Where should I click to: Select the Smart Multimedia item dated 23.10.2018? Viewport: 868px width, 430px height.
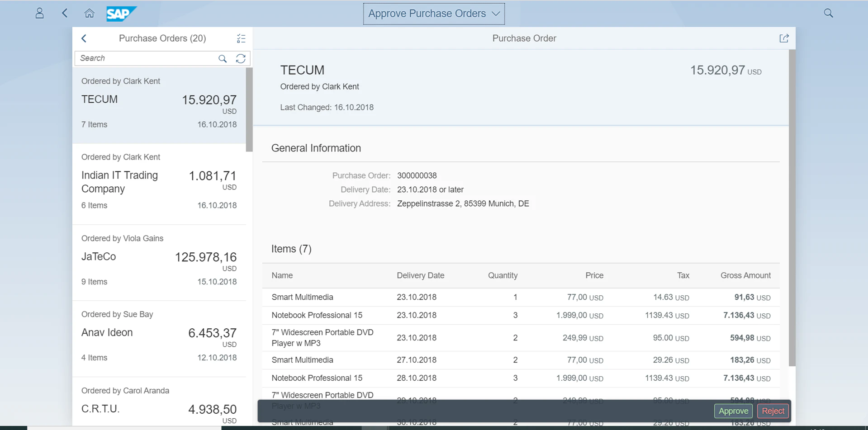click(521, 298)
